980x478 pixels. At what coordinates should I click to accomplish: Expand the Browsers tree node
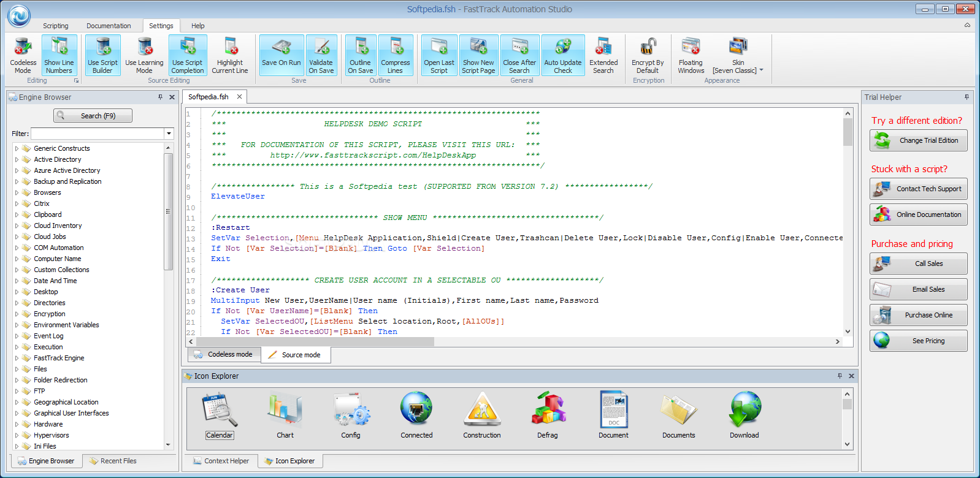(x=17, y=192)
